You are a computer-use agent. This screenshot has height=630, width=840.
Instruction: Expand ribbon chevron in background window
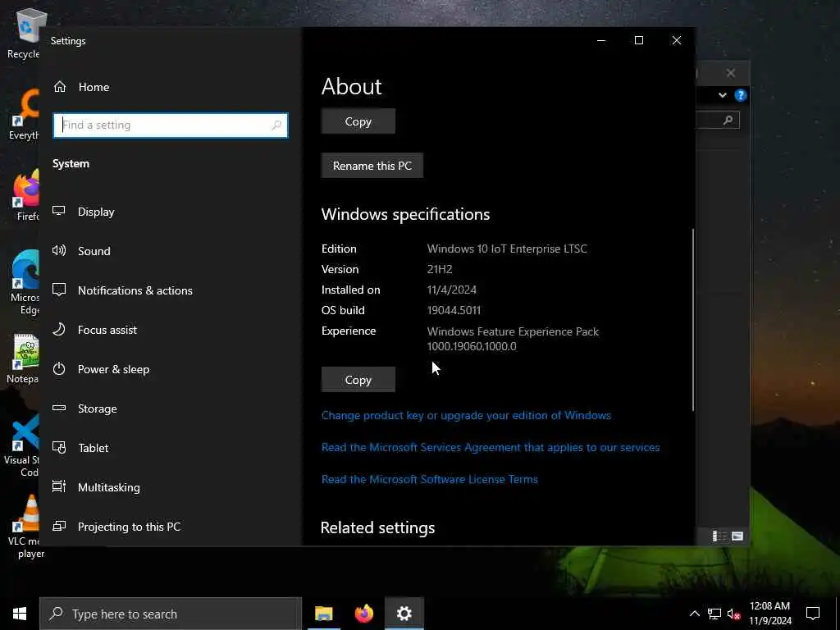coord(722,95)
